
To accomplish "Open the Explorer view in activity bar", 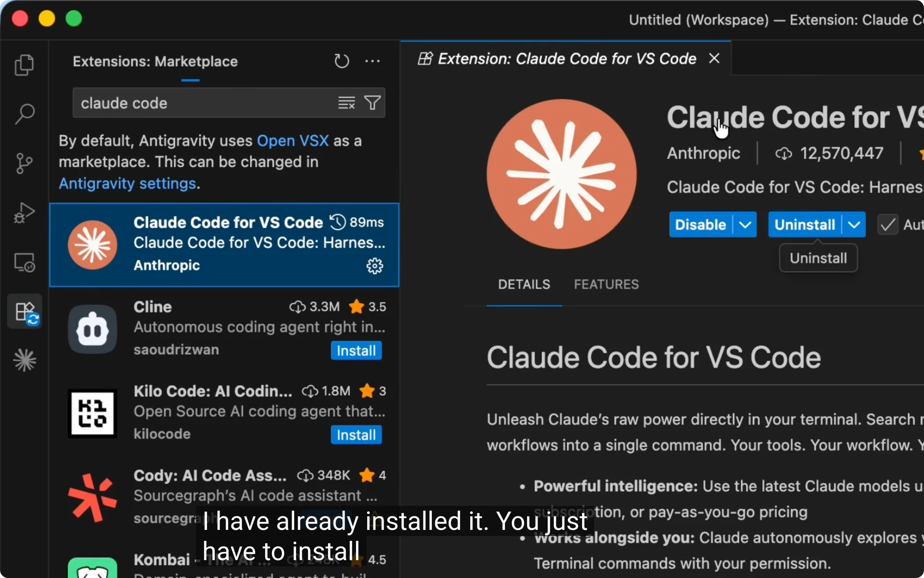I will [25, 65].
